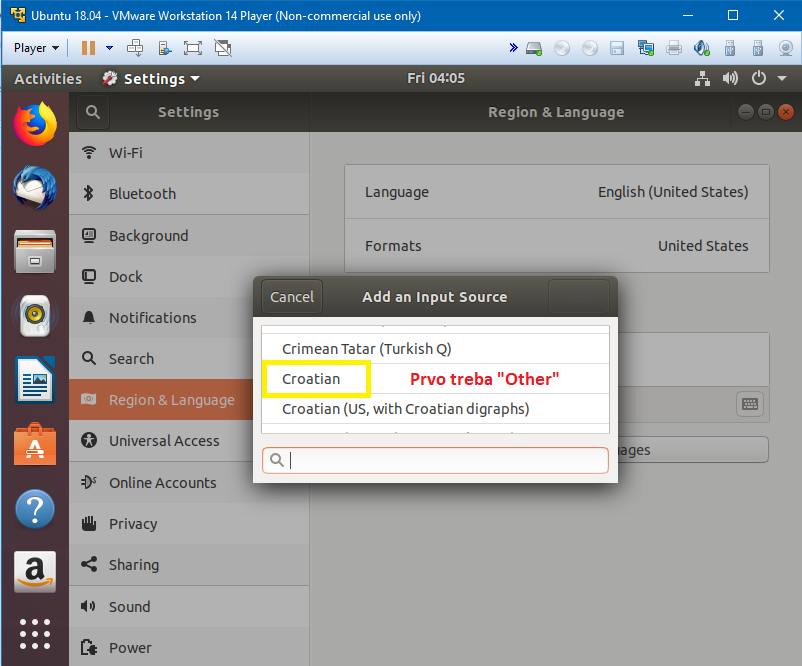802x666 pixels.
Task: Click the VMware webcam device icon
Action: [786, 49]
